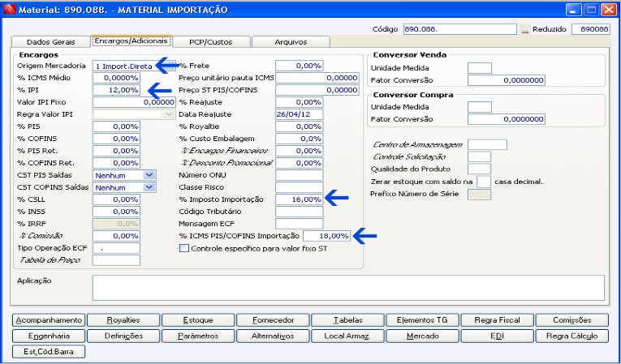
Task: Click the Est.Cód.Barra button
Action: point(49,352)
